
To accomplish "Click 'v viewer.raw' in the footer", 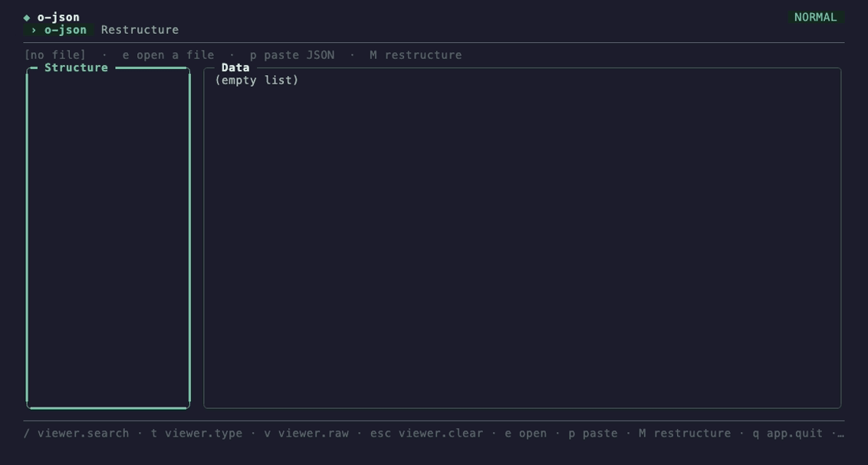I will point(306,434).
